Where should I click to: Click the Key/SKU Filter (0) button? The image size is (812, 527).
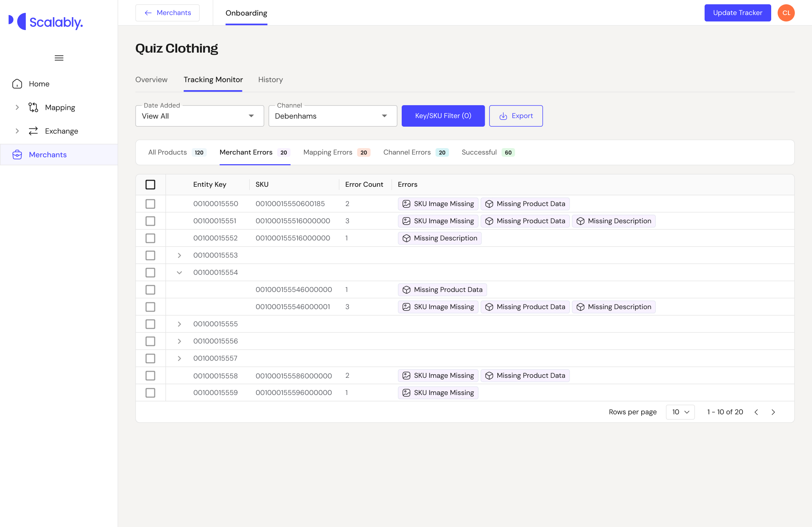tap(443, 116)
